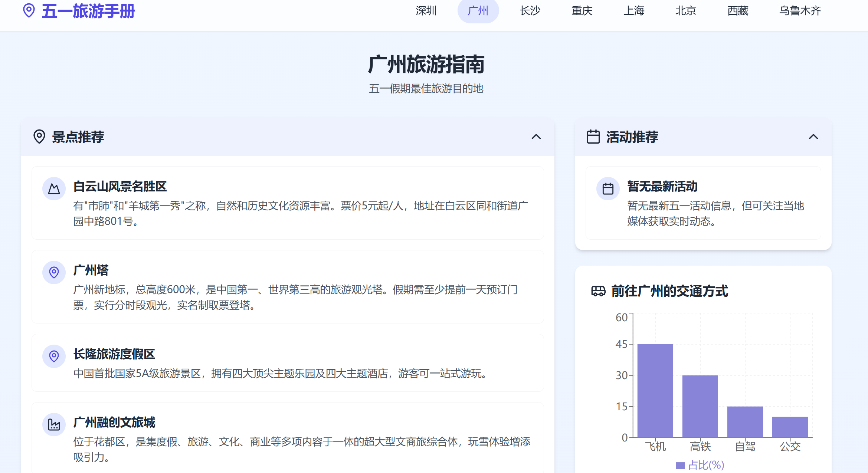Click the 景点推荐 section pin icon
The width and height of the screenshot is (868, 473).
[39, 137]
